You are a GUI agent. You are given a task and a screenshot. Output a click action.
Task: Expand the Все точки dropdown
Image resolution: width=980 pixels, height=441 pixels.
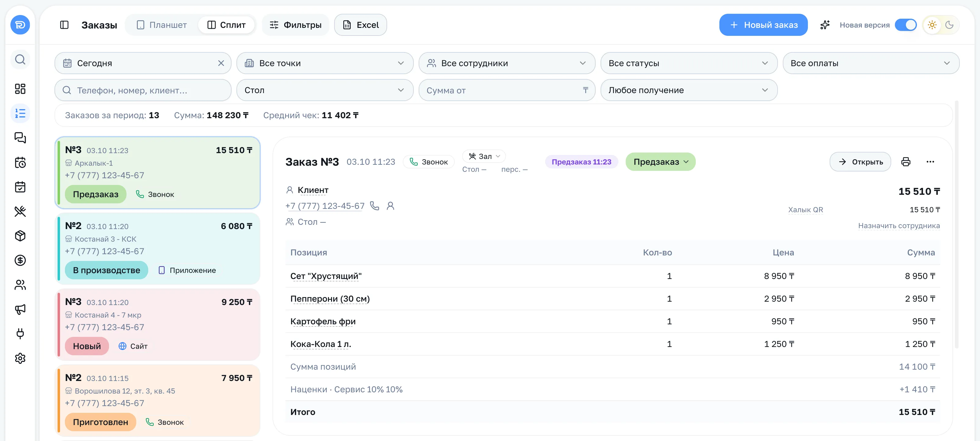pos(325,63)
